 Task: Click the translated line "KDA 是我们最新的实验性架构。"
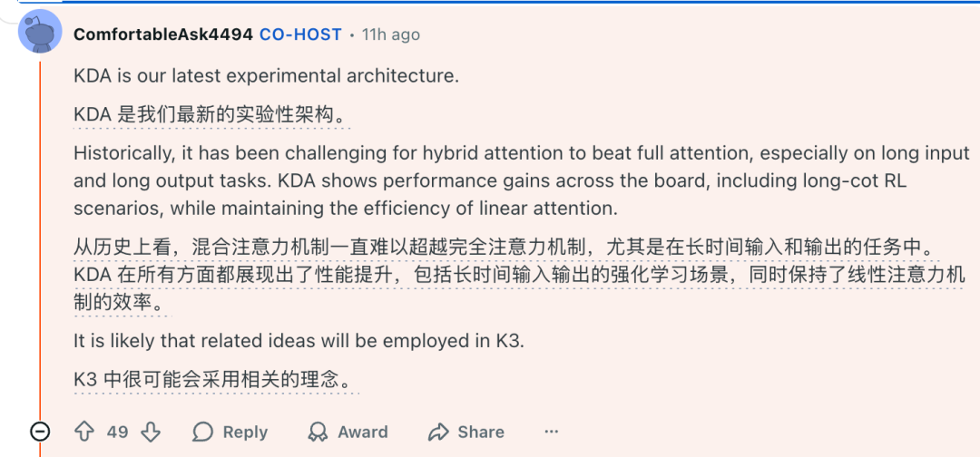click(210, 115)
